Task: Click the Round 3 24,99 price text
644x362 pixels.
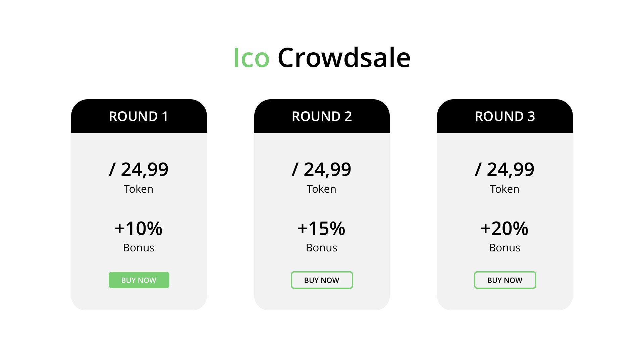Action: coord(505,170)
